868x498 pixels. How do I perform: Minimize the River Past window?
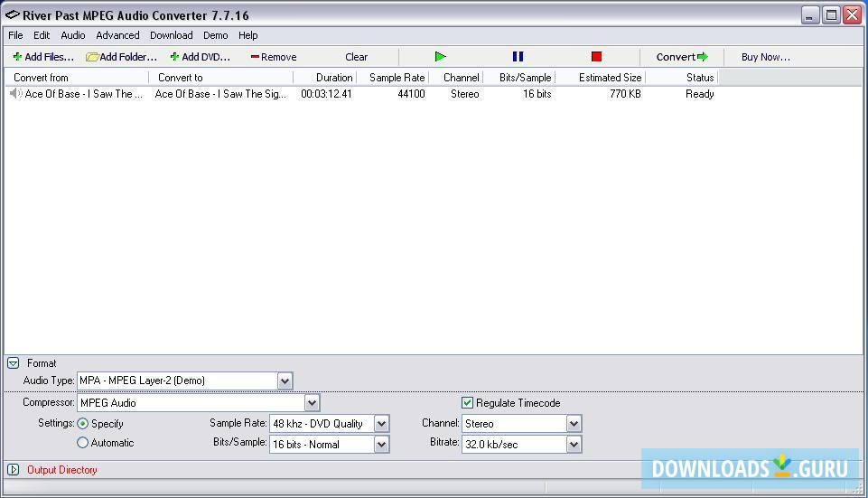coord(810,15)
